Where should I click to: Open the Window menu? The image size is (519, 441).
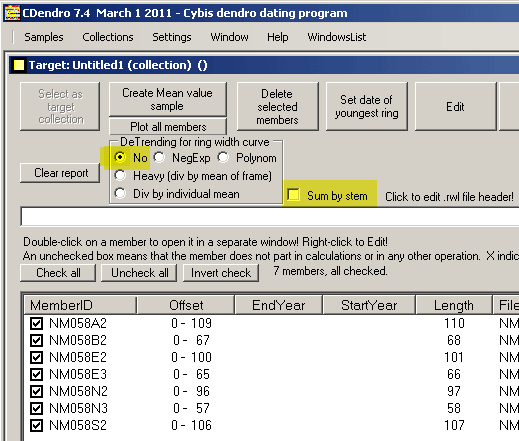point(229,37)
